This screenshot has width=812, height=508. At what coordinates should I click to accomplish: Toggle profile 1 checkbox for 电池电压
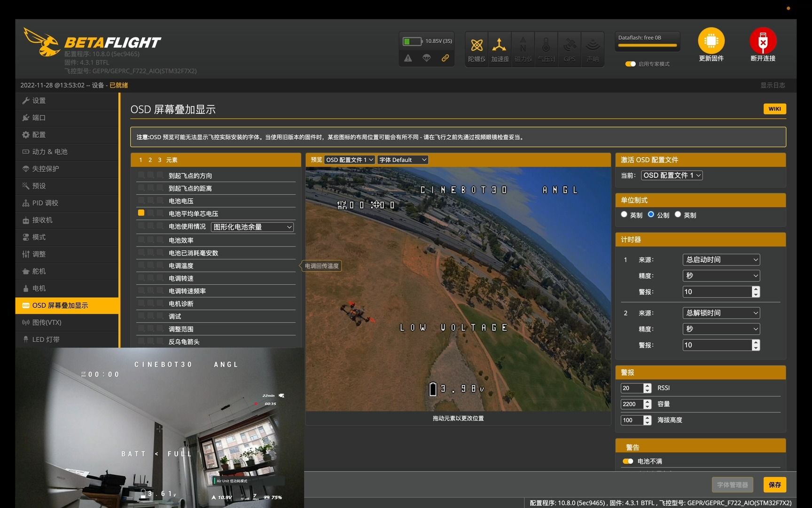coord(141,200)
